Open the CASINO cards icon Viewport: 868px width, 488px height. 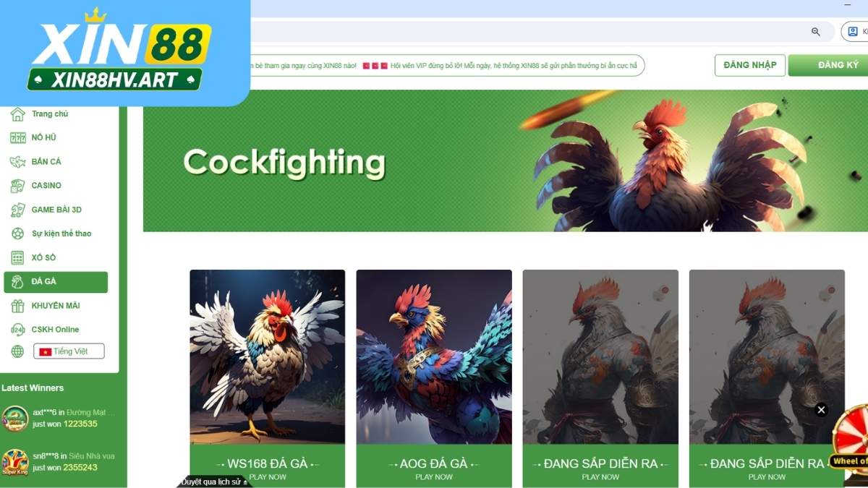point(17,186)
